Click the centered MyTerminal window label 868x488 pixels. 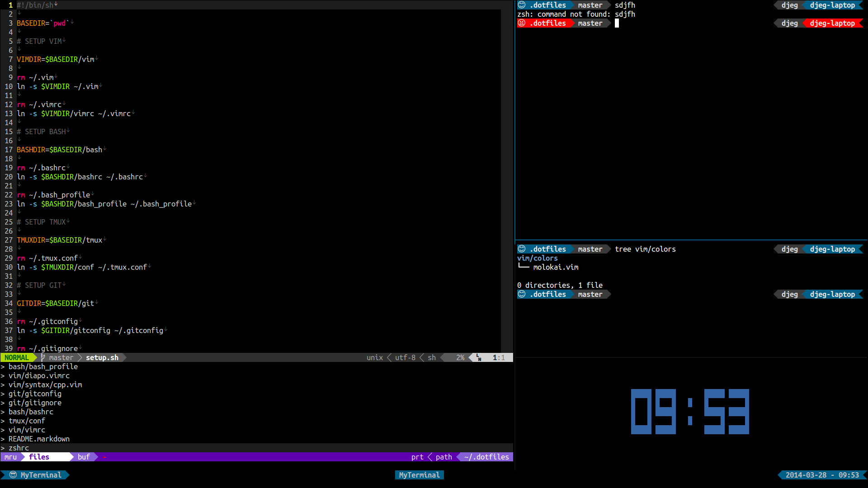click(419, 475)
